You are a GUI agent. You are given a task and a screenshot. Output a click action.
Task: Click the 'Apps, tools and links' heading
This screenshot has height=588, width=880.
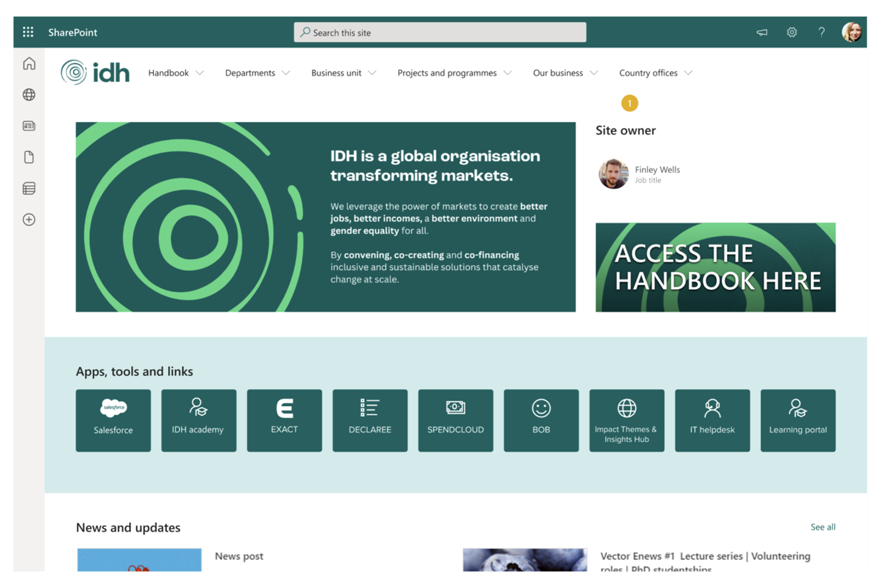(135, 371)
